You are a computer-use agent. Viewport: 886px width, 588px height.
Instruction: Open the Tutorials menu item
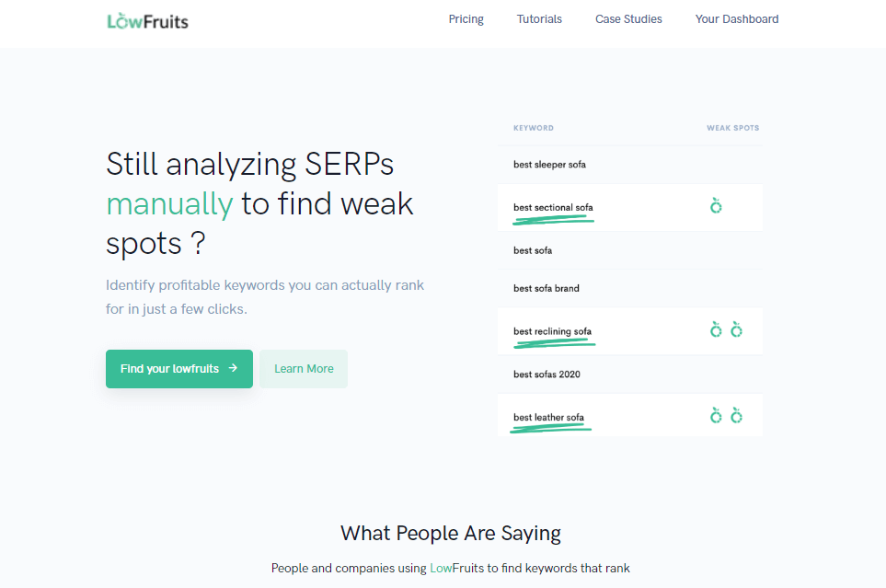(539, 19)
